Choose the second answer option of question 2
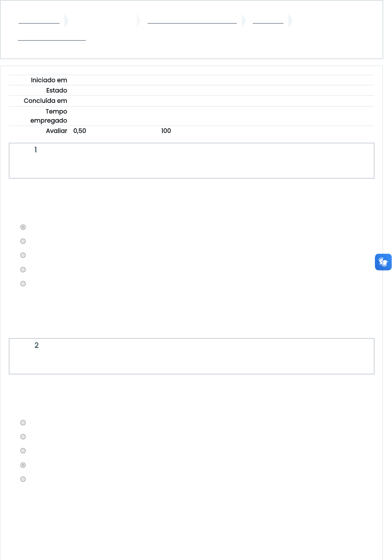Viewport: 392px width, 560px height. 23,437
